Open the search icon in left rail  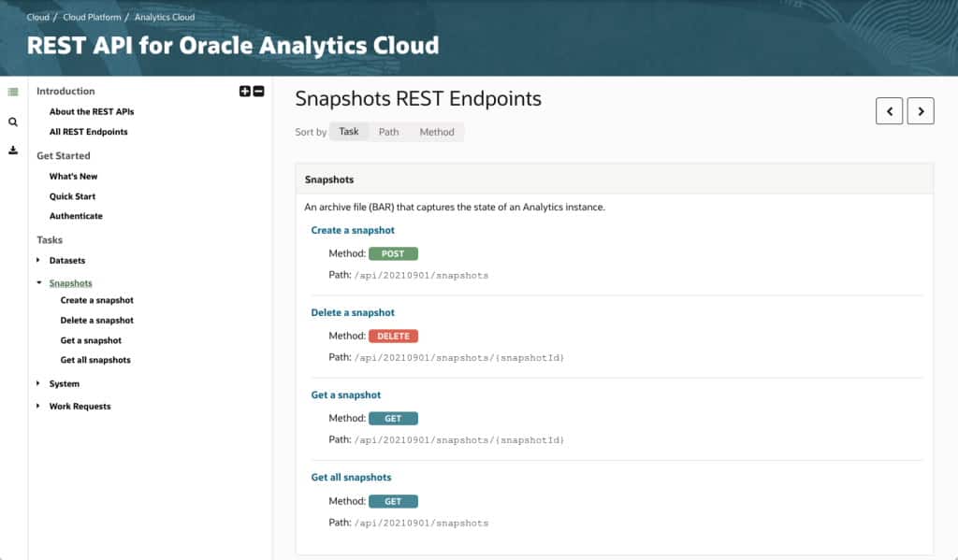pos(12,122)
